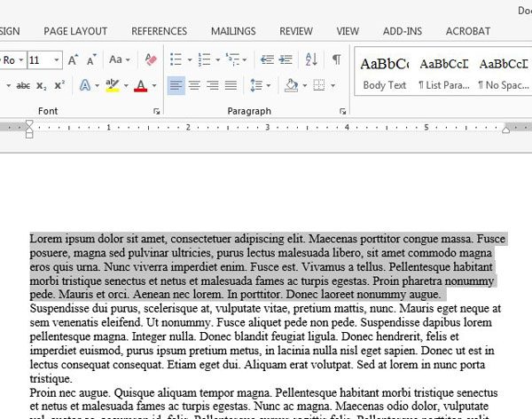
Task: Justify the paragraph text
Action: click(231, 86)
